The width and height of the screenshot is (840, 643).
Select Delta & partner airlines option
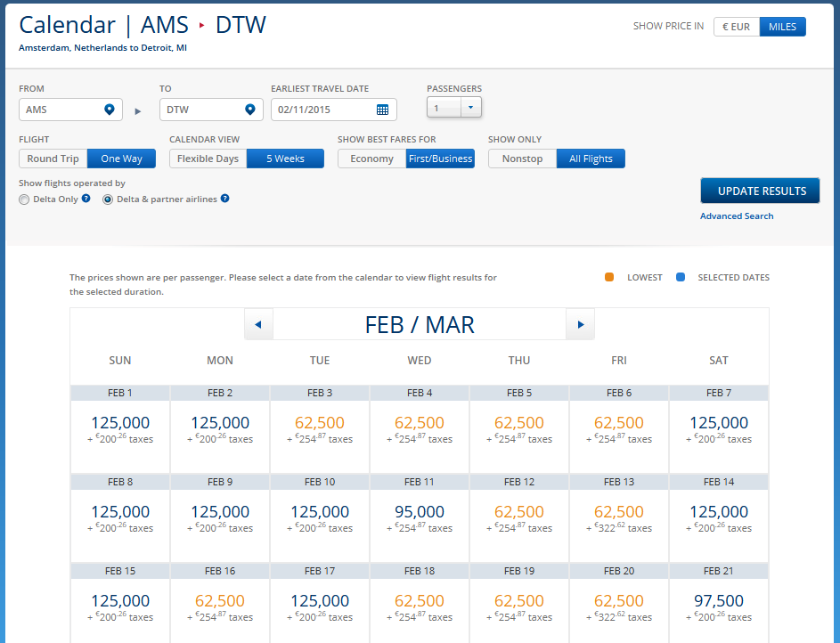coord(108,199)
